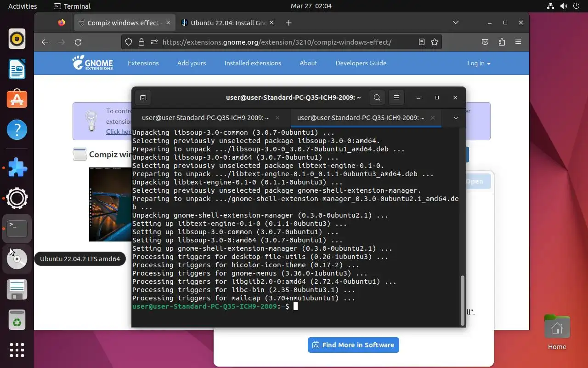Open Firefox application menu
The image size is (588, 368).
coord(518,42)
